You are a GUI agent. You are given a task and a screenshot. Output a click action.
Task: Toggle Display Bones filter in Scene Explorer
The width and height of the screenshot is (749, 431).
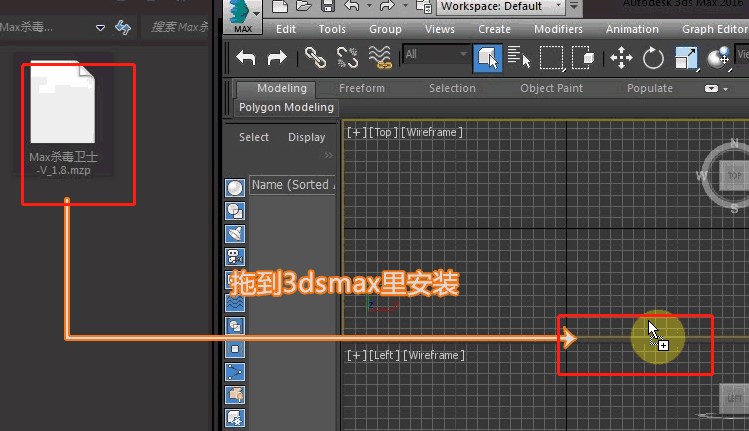coord(235,372)
